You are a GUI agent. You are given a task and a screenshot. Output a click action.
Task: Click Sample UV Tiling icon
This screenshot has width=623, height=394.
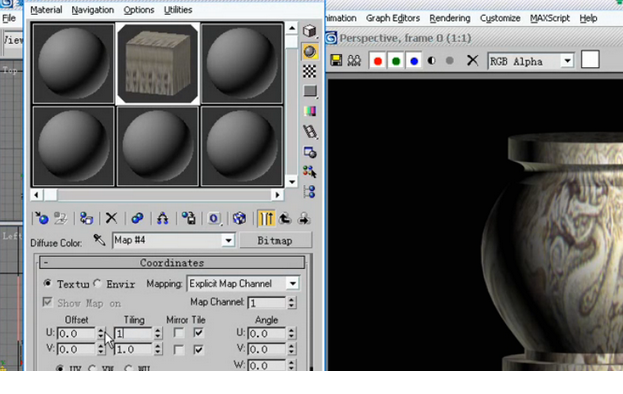(x=310, y=91)
